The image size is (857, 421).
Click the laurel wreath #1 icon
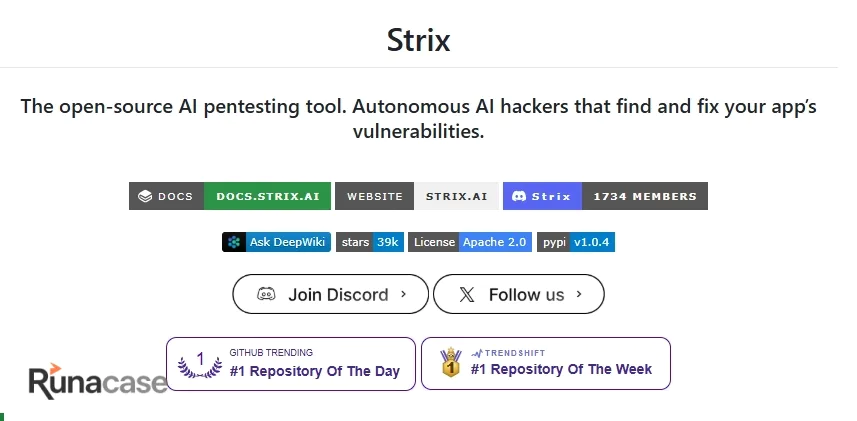[199, 365]
